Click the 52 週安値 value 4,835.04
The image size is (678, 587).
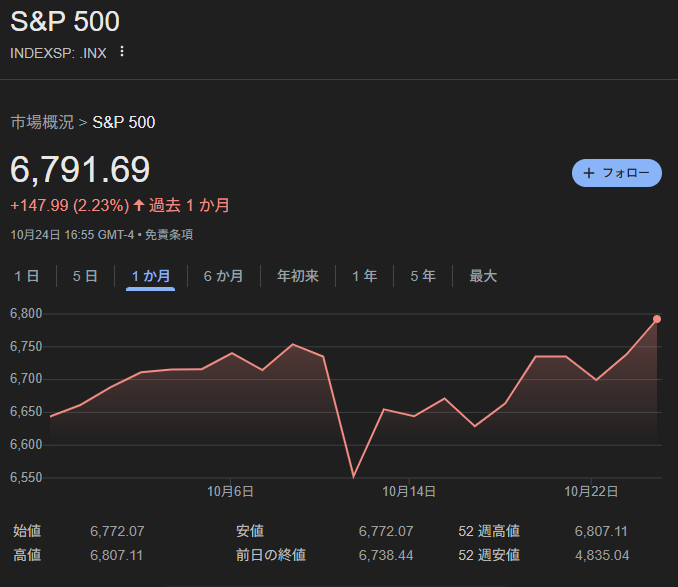[x=602, y=555]
